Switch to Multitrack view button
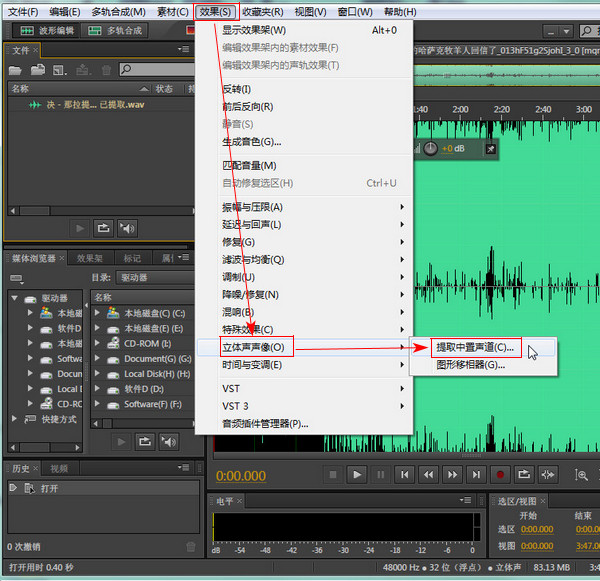The height and width of the screenshot is (581, 600). click(114, 31)
